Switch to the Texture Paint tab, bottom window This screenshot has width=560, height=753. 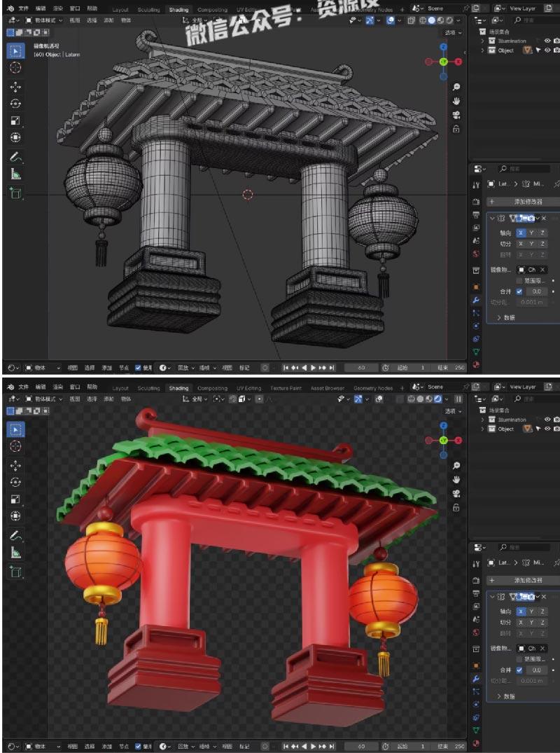pyautogui.click(x=286, y=387)
